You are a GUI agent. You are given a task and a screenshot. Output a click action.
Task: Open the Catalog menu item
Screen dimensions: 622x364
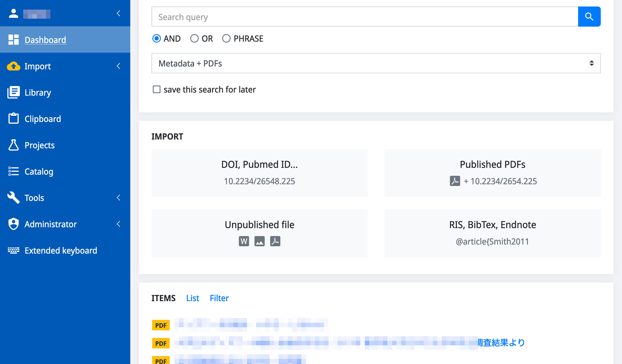pyautogui.click(x=39, y=172)
